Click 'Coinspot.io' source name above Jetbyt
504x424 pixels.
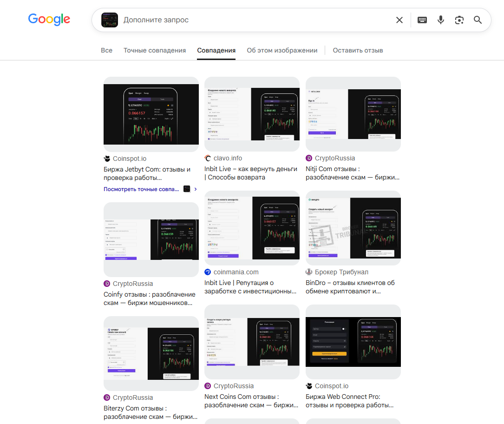[130, 159]
